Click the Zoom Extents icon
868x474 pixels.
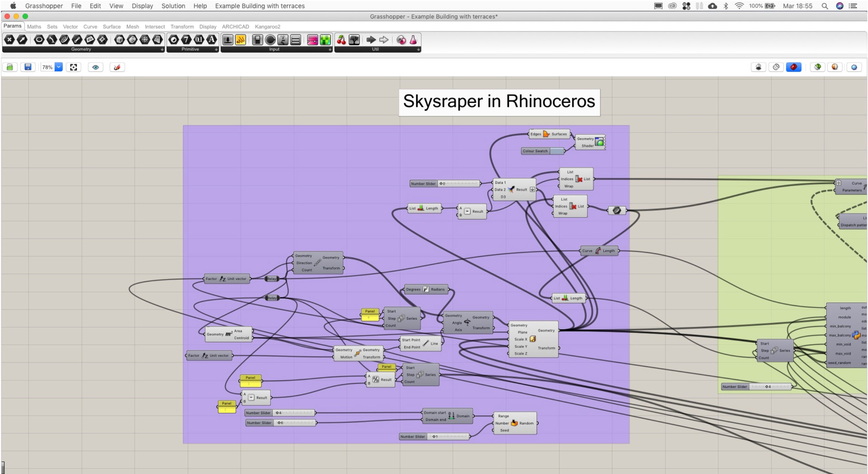coord(73,67)
